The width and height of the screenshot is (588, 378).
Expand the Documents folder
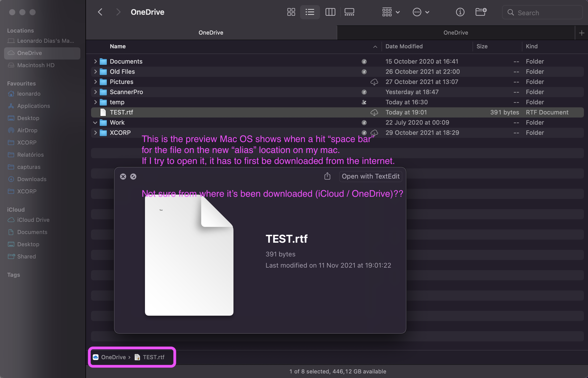click(95, 61)
